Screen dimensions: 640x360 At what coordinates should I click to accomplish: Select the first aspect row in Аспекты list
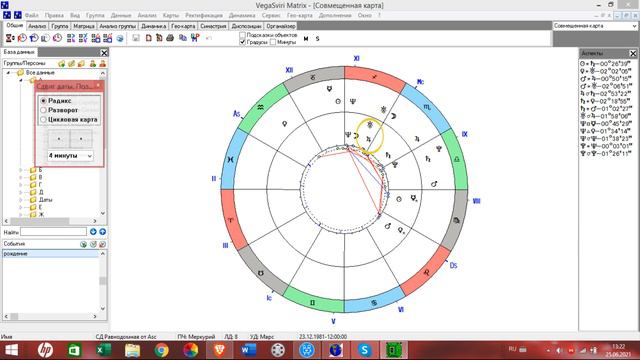tap(606, 64)
